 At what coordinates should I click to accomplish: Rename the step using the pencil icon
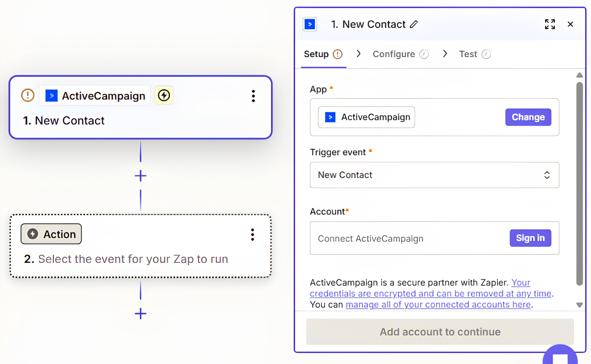(414, 24)
